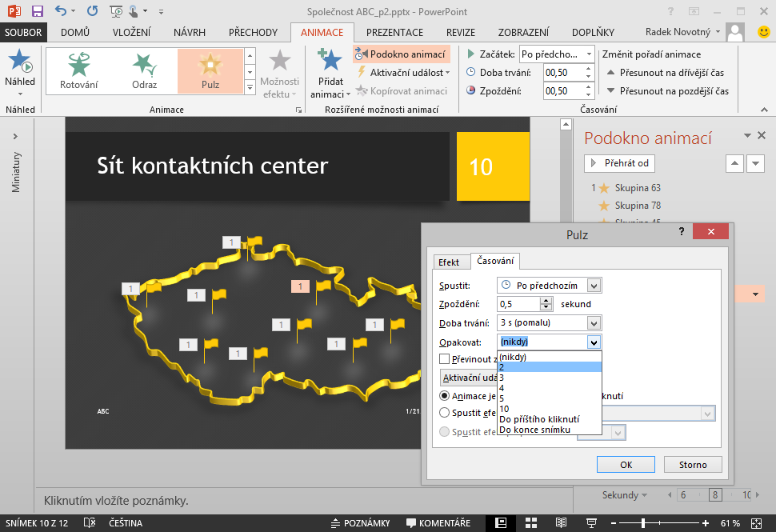The height and width of the screenshot is (532, 776).
Task: Open the selected animation's dropdown arrow in pane
Action: (755, 294)
